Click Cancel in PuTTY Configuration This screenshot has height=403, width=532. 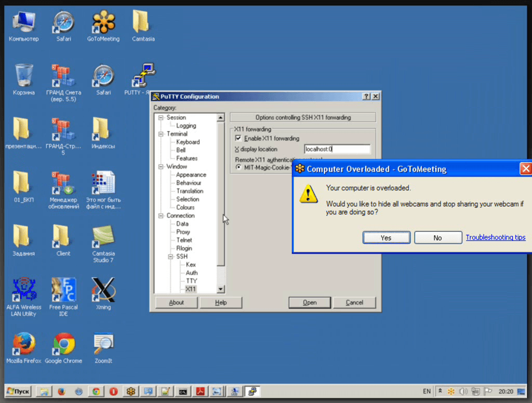(x=354, y=303)
